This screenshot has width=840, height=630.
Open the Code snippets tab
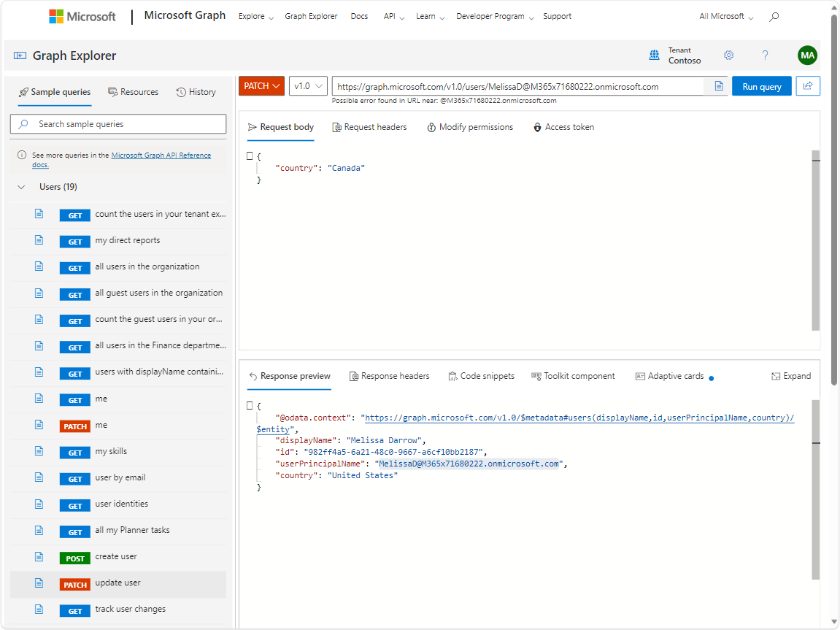481,376
